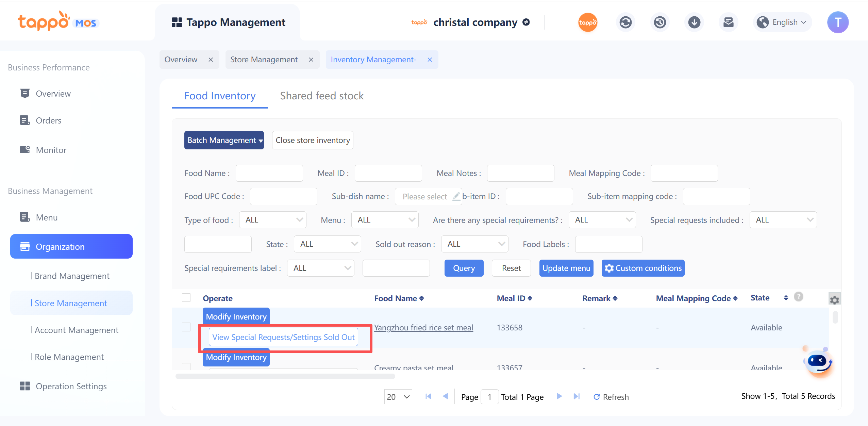This screenshot has width=868, height=426.
Task: Click the State column help question icon
Action: point(798,297)
